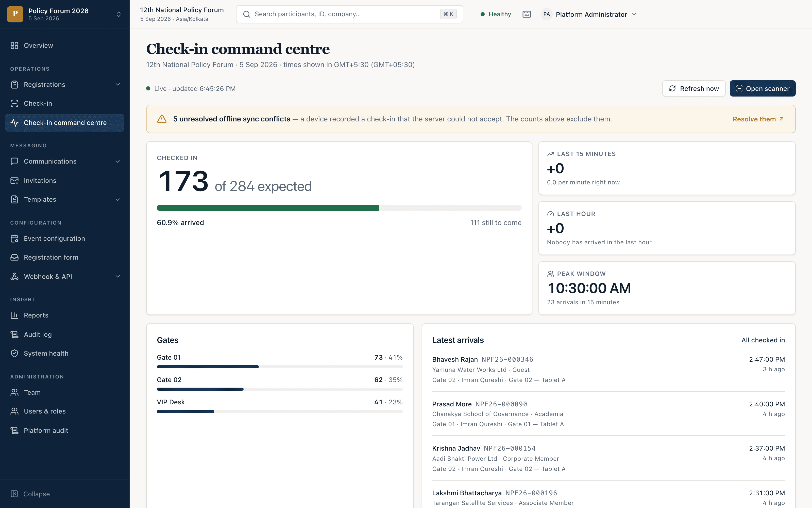Image resolution: width=812 pixels, height=508 pixels.
Task: Open the Invitations sidebar item
Action: [65, 181]
